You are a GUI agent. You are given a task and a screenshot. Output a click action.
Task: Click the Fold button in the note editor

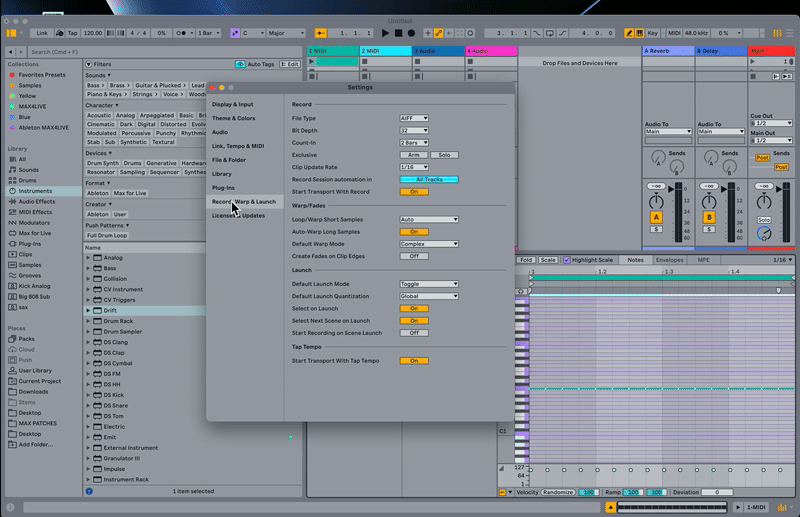tap(526, 260)
